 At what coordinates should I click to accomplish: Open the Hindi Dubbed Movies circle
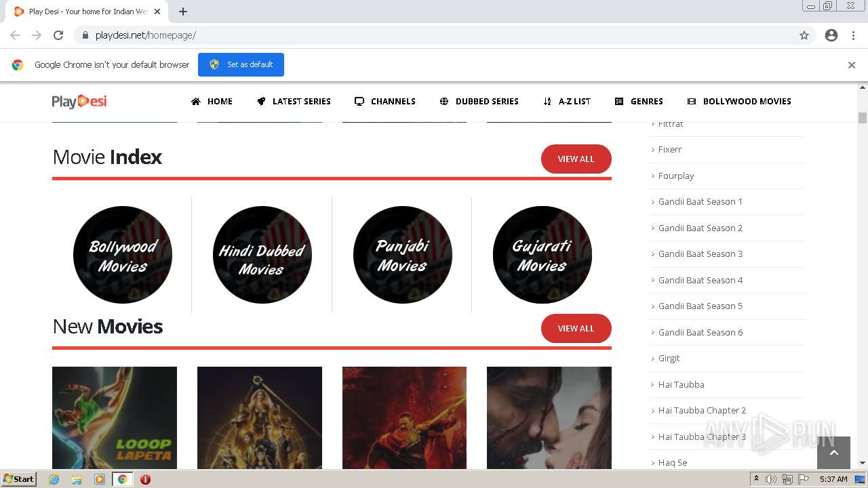[x=262, y=255]
